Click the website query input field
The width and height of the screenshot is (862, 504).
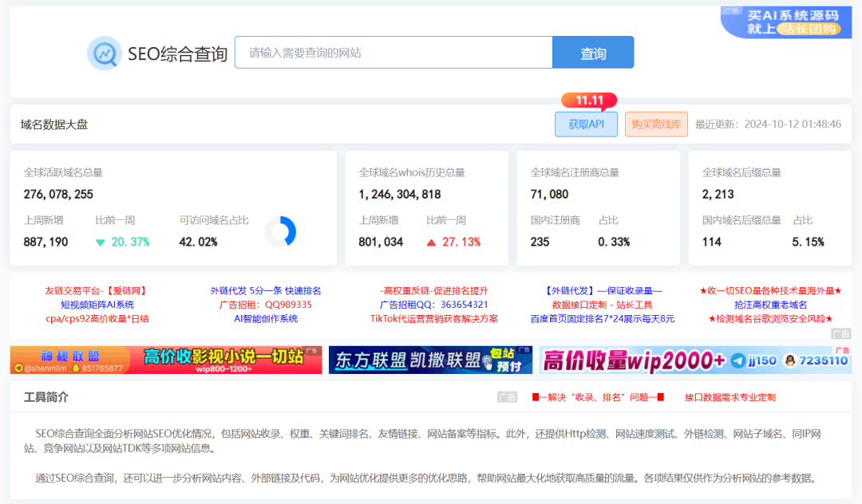click(x=393, y=52)
